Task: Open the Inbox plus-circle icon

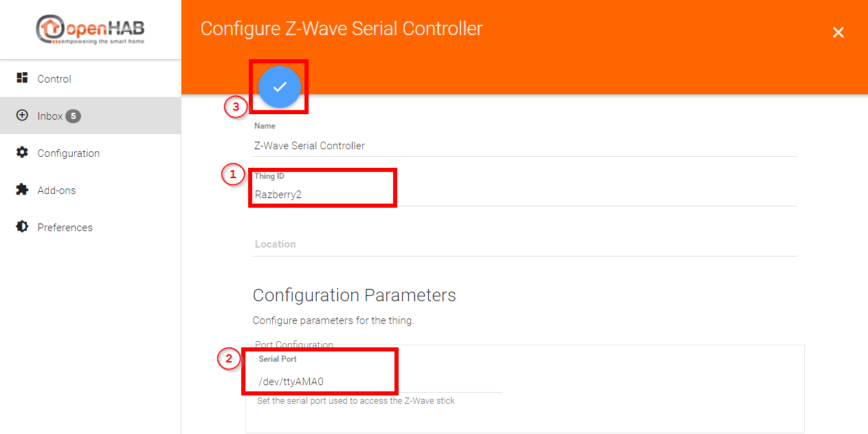Action: 23,115
